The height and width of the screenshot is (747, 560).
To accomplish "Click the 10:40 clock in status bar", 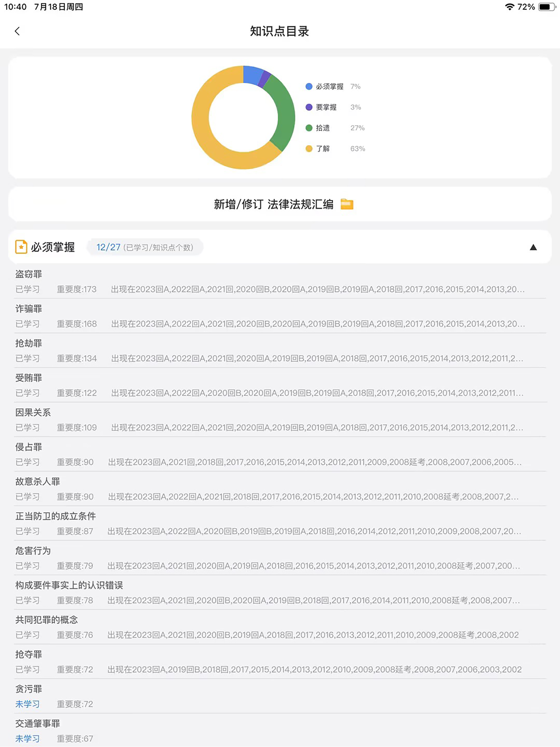I will pyautogui.click(x=15, y=7).
